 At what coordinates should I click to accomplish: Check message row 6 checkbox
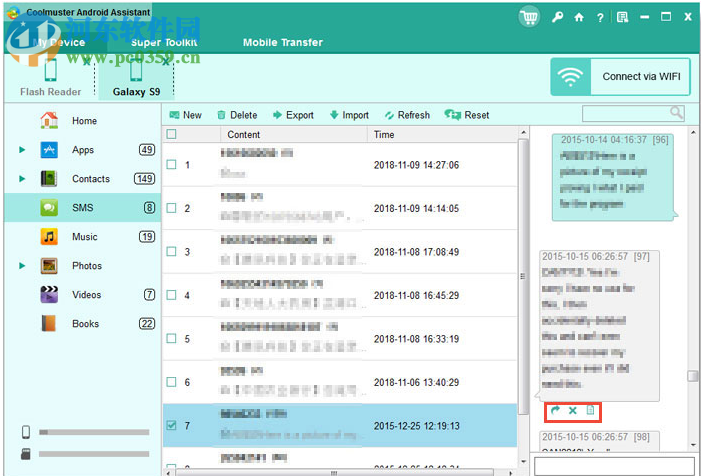[171, 382]
